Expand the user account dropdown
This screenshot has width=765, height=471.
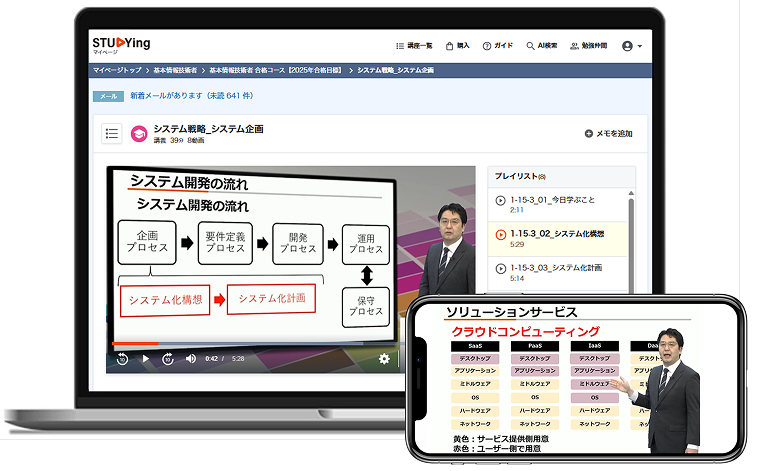tap(632, 46)
